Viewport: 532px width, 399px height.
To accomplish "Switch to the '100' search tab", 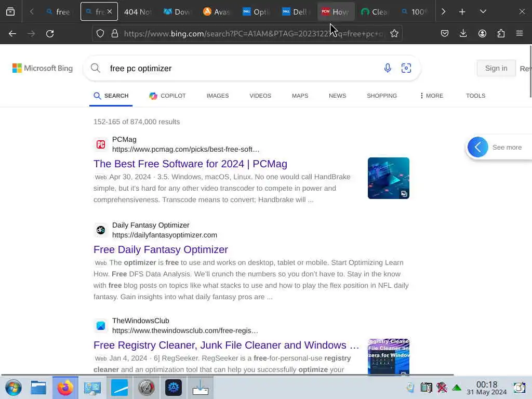I will [x=414, y=12].
